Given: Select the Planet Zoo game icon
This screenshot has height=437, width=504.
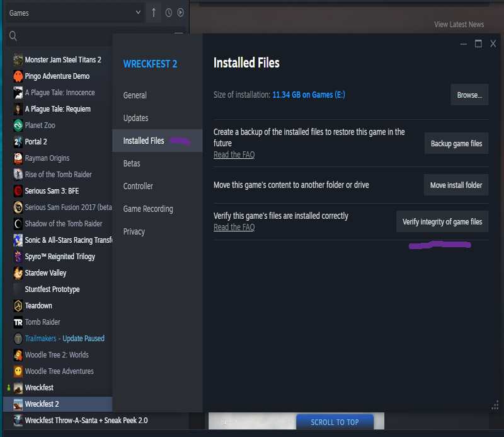Looking at the screenshot, I should point(18,125).
